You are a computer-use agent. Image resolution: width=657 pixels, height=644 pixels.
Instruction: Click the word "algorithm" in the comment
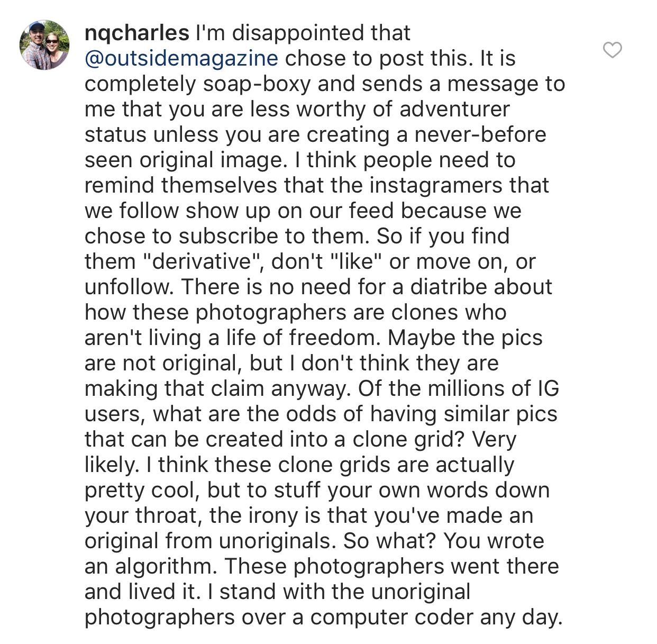click(x=165, y=566)
